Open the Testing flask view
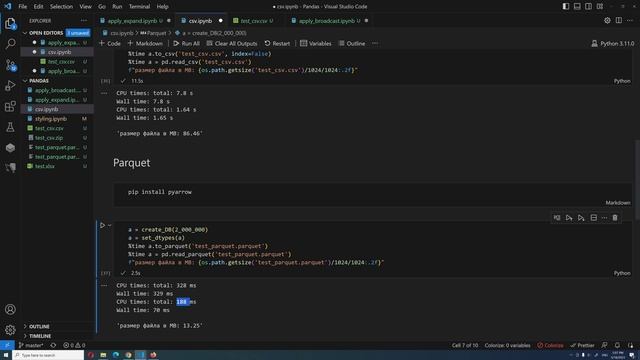This screenshot has height=360, width=640. point(10,127)
